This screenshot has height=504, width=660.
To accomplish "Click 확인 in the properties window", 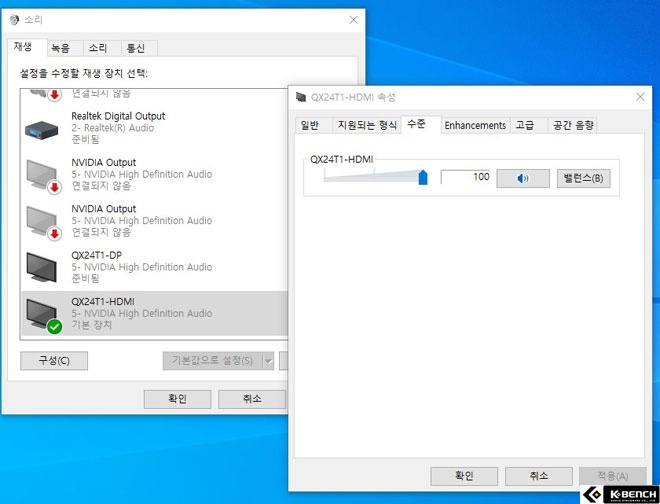I will [x=464, y=476].
